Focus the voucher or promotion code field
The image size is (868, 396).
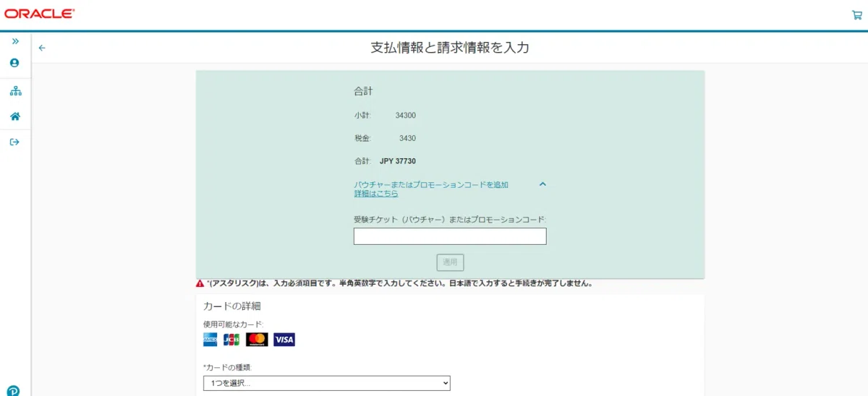(x=450, y=236)
